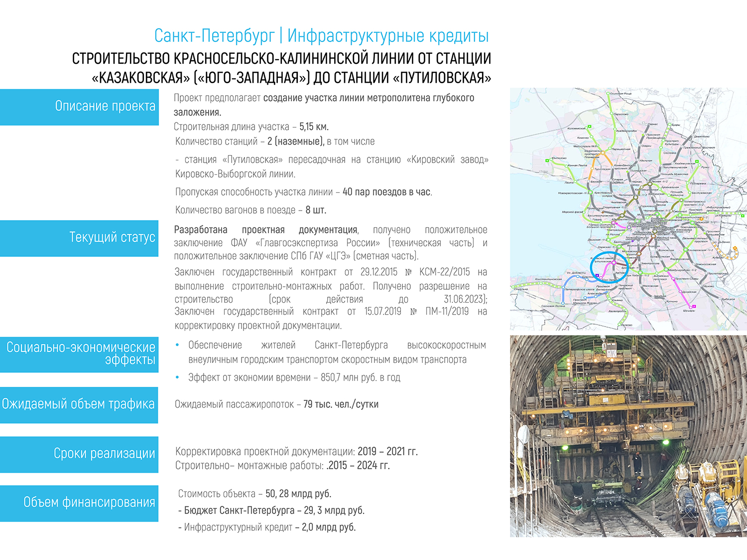Click the blue circle marker on map
747x560 pixels.
tap(609, 268)
